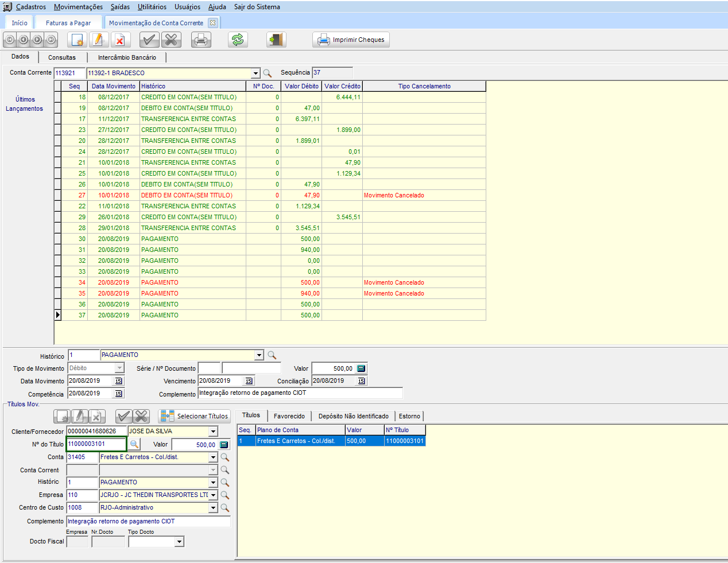Open the Movimentações menu

78,7
